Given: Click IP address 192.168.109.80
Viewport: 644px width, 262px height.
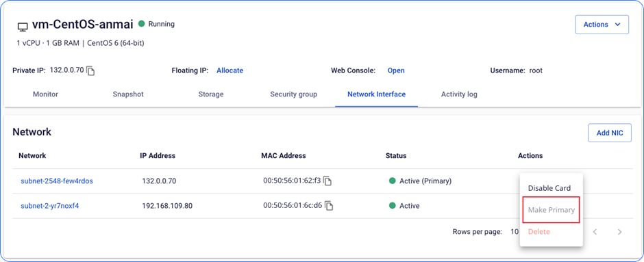Looking at the screenshot, I should coord(167,206).
